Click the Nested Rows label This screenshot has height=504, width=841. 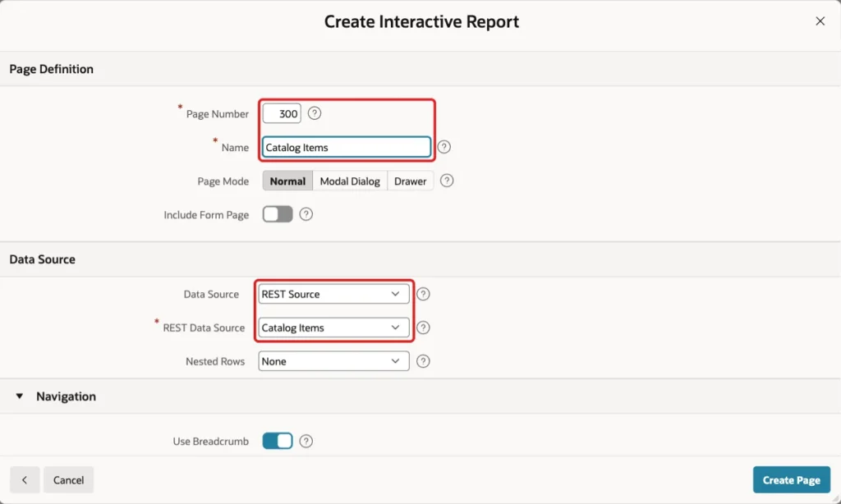tap(215, 361)
